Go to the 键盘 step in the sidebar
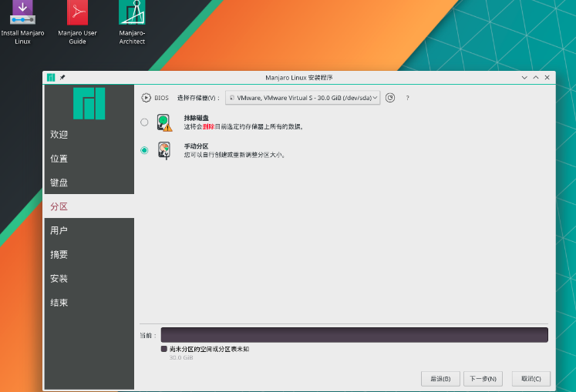The width and height of the screenshot is (576, 392). [89, 183]
